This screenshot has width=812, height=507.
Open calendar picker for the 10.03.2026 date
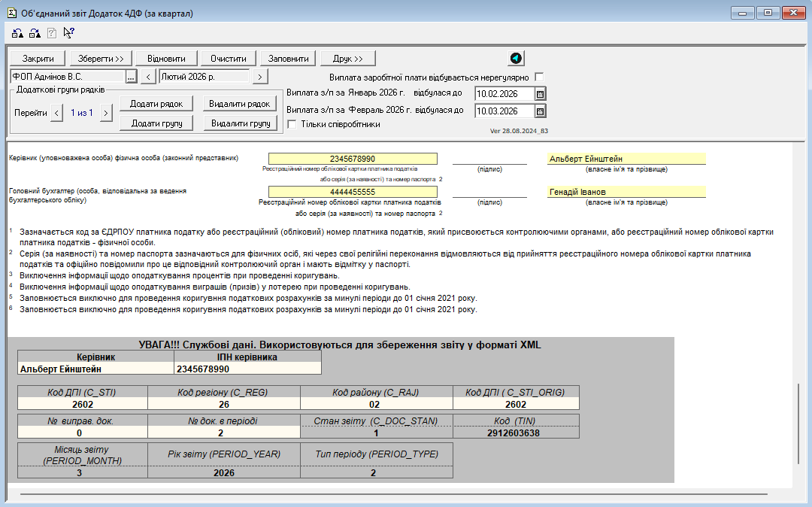(x=540, y=111)
